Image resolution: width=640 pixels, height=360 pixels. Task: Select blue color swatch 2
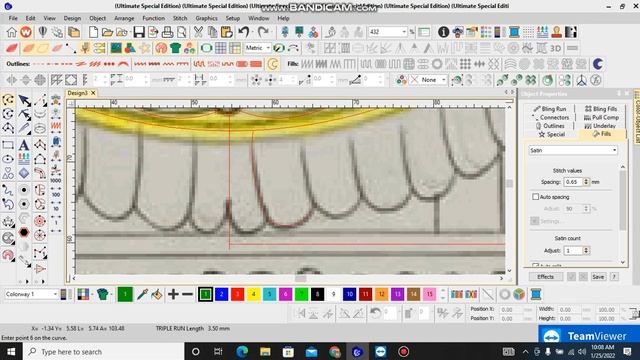222,294
